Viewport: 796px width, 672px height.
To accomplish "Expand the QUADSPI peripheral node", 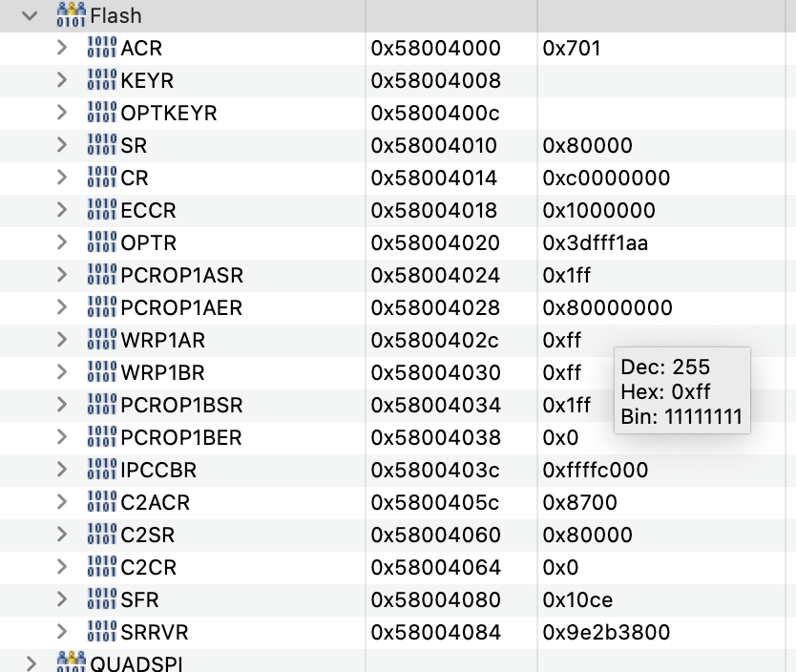I will pos(31,663).
